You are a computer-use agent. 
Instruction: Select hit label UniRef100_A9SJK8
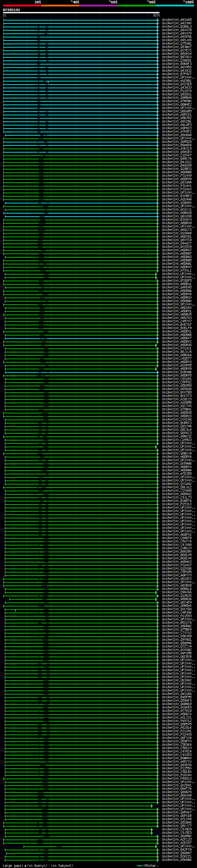(176, 40)
